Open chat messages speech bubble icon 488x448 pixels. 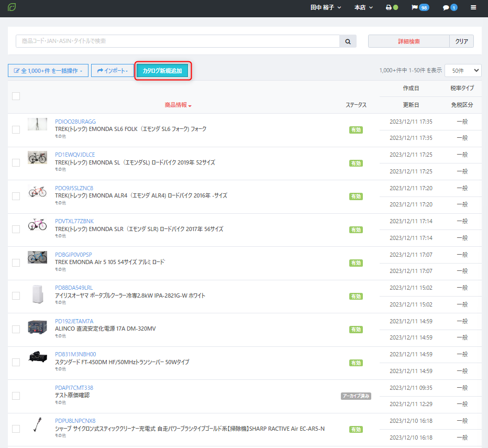coord(450,8)
